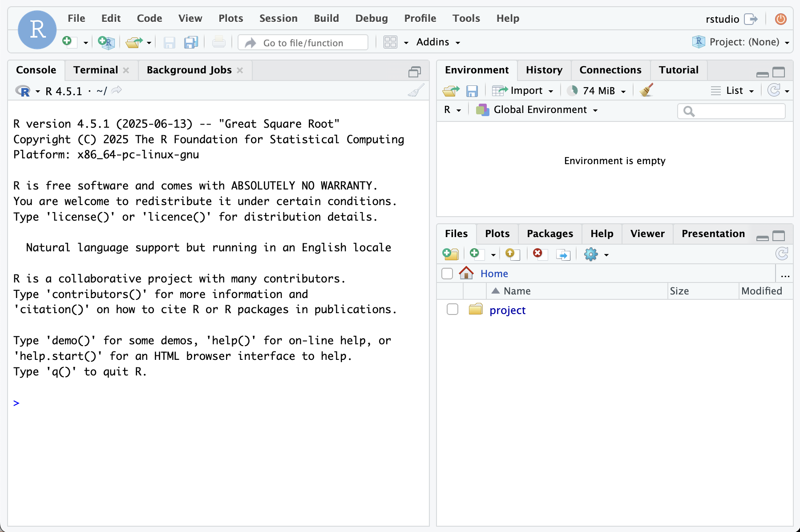The height and width of the screenshot is (532, 800).
Task: Open the Files gear More menu
Action: click(x=591, y=254)
